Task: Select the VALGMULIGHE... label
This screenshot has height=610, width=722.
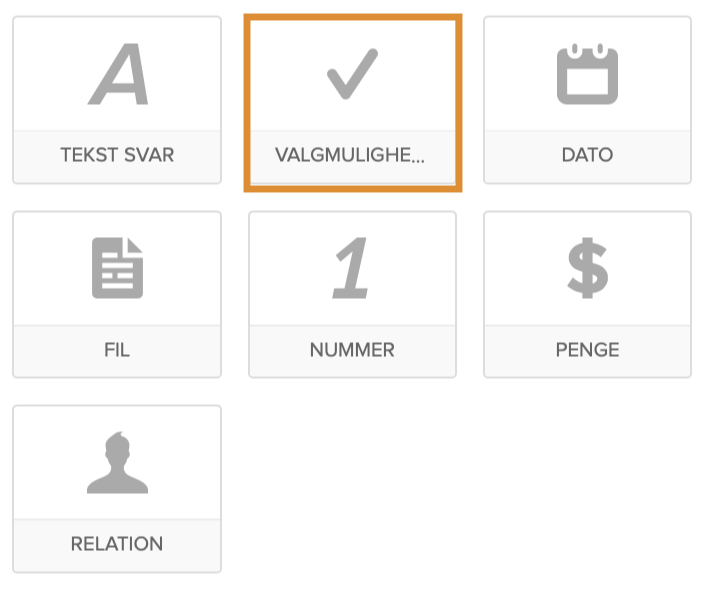Action: click(350, 156)
